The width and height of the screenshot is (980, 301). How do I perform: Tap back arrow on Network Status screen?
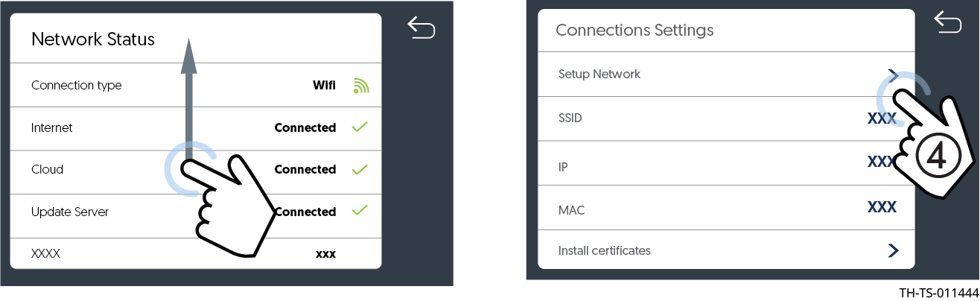pos(421,28)
